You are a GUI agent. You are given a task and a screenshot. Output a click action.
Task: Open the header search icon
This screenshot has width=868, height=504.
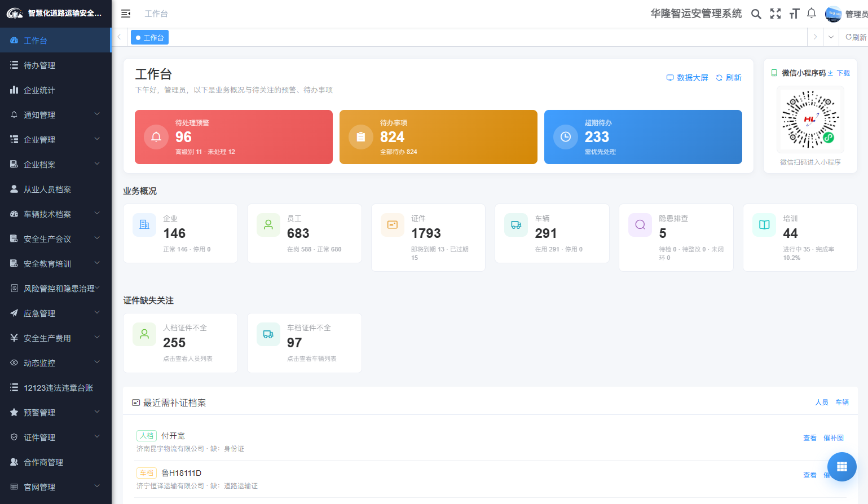point(756,14)
